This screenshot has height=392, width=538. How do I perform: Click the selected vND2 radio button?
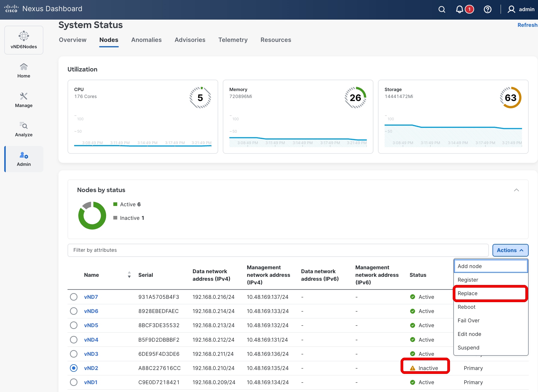(x=74, y=368)
